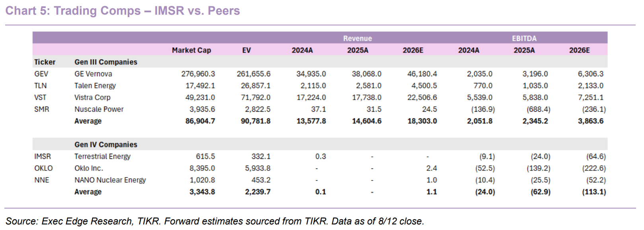This screenshot has width=644, height=230.
Task: Click Oklo 2026E revenue '2.4'
Action: [432, 168]
